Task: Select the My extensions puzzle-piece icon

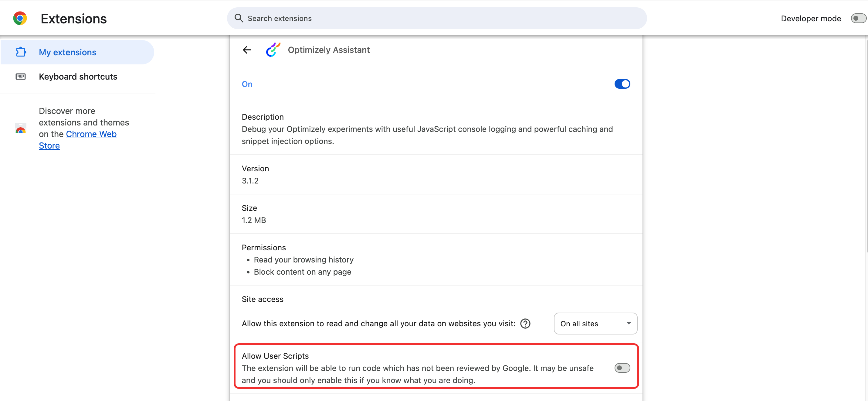Action: (x=21, y=52)
